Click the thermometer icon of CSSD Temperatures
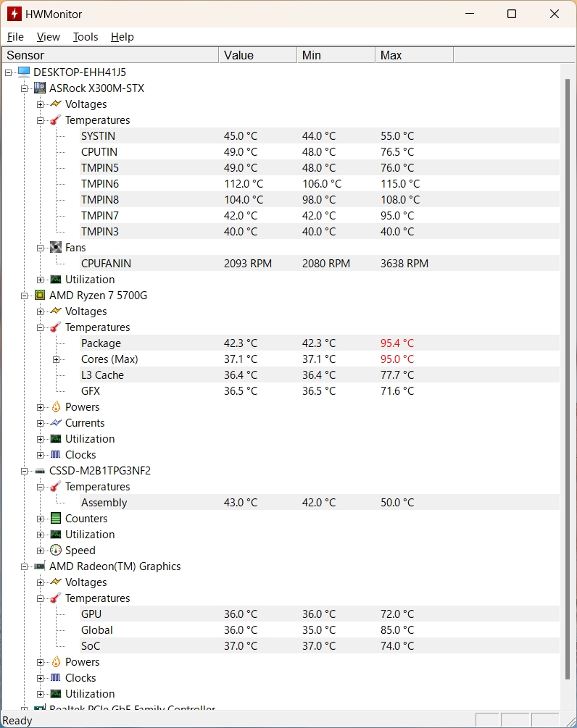Screen dimensions: 577x728 (x=56, y=486)
